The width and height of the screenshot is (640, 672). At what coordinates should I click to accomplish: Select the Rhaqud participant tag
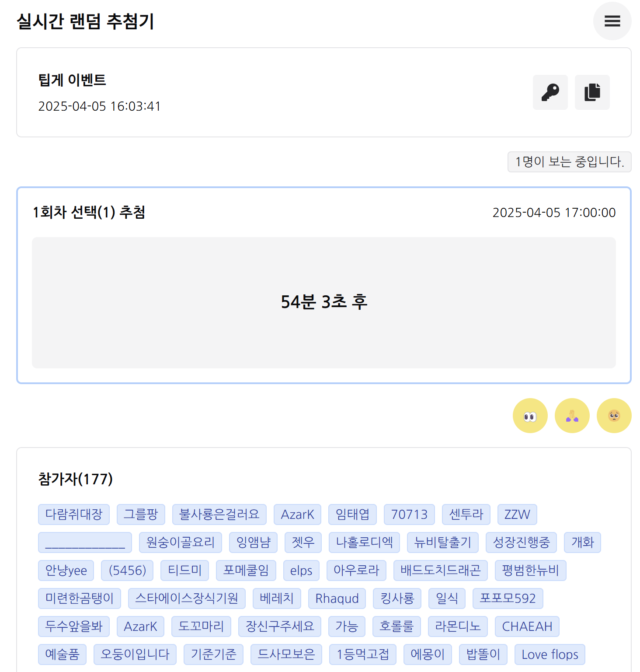[337, 598]
